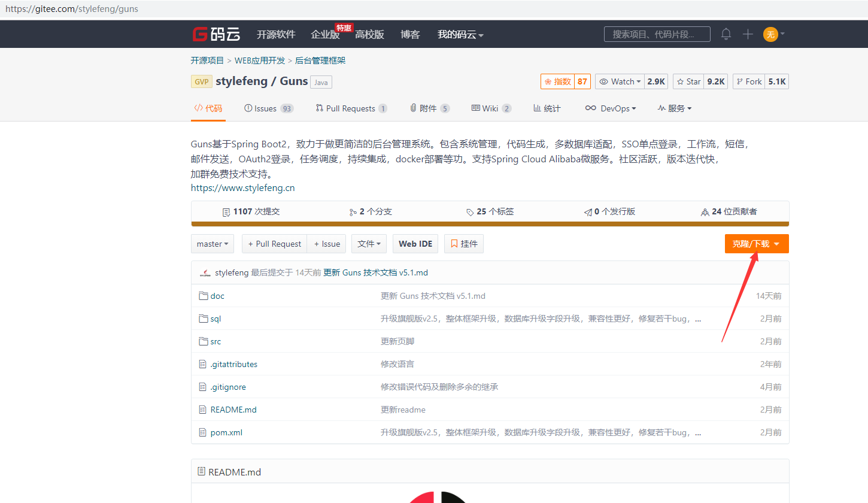
Task: Open the 文件 dropdown
Action: (x=369, y=244)
